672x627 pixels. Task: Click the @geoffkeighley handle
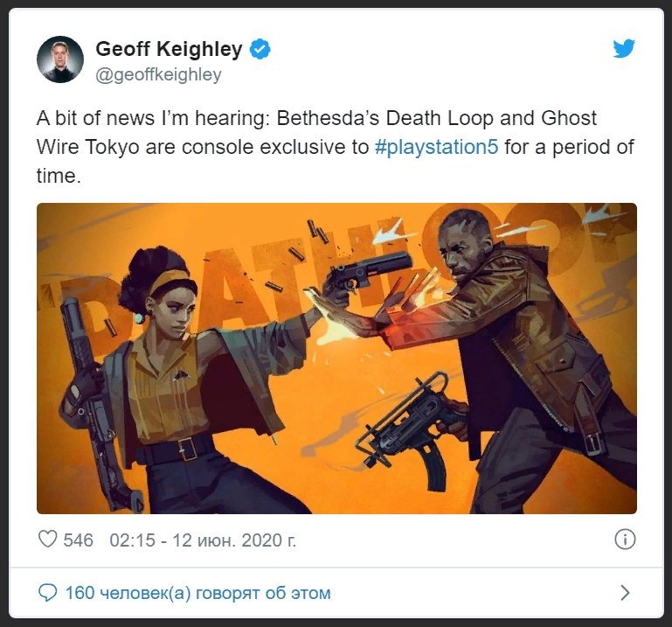158,74
